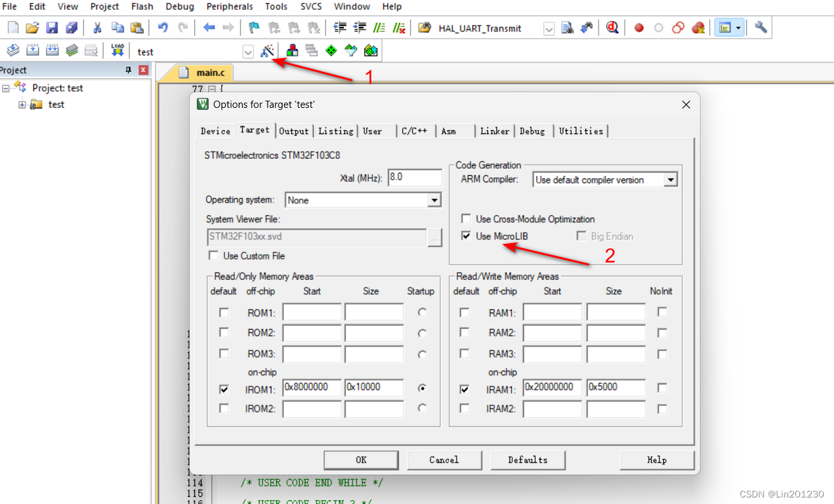This screenshot has height=504, width=834.
Task: Switch to the C/C++ tab
Action: (x=415, y=131)
